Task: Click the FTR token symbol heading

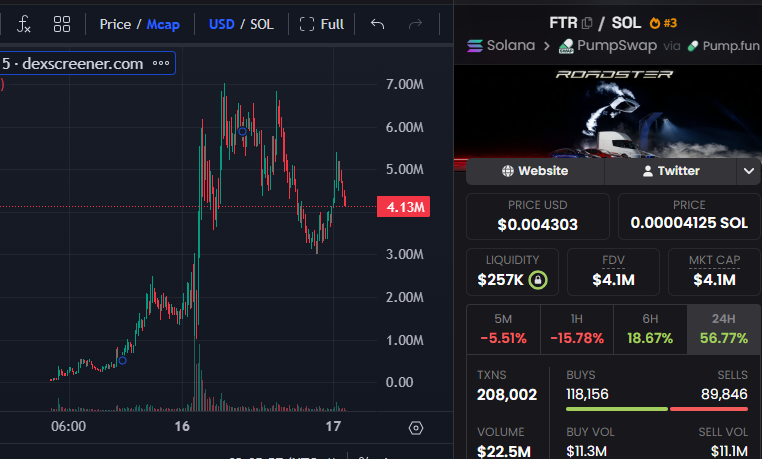Action: (x=563, y=23)
